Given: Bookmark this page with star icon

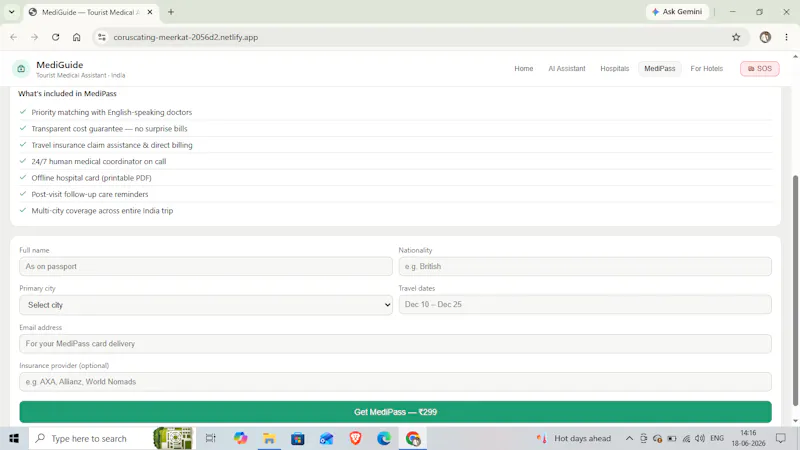Looking at the screenshot, I should (736, 37).
